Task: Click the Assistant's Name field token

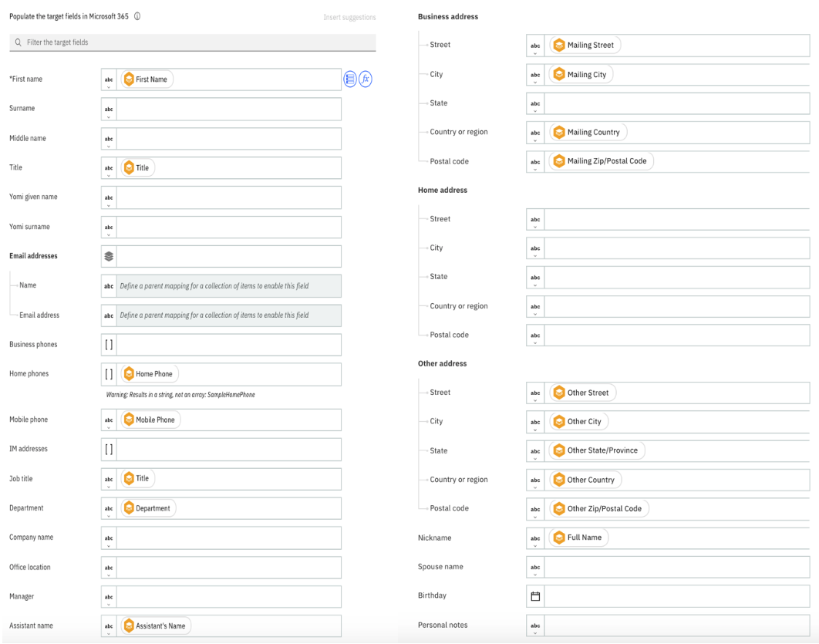Action: click(x=154, y=625)
